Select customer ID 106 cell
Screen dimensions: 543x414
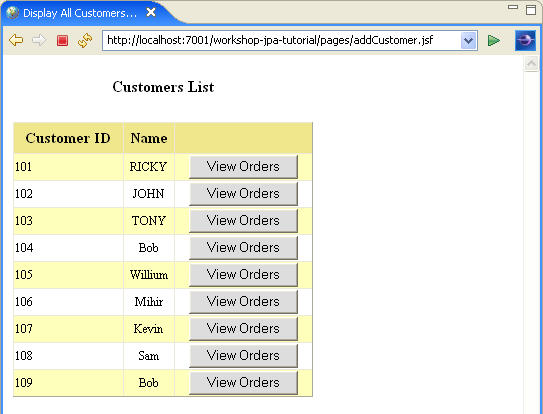click(x=68, y=302)
